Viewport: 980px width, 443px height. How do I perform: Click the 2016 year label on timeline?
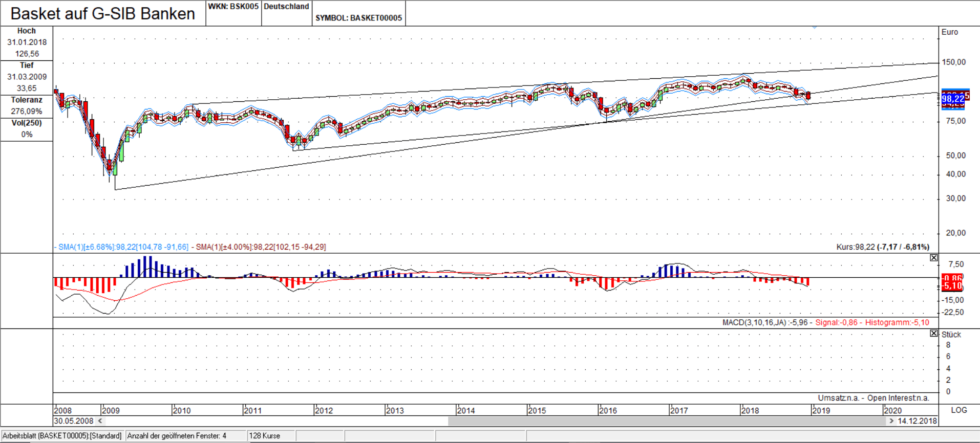pyautogui.click(x=608, y=410)
